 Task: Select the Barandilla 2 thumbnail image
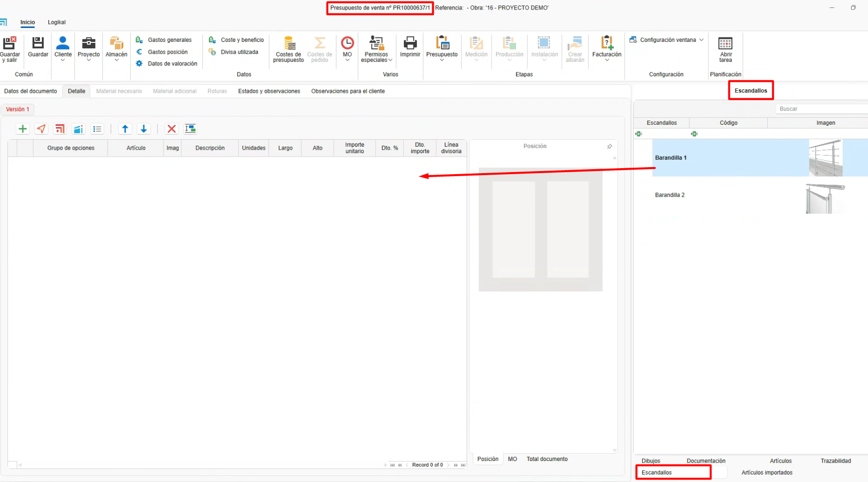pyautogui.click(x=825, y=198)
